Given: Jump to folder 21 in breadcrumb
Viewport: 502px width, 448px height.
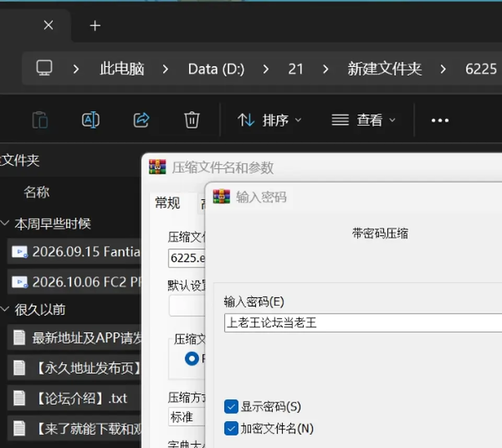Looking at the screenshot, I should click(x=295, y=69).
